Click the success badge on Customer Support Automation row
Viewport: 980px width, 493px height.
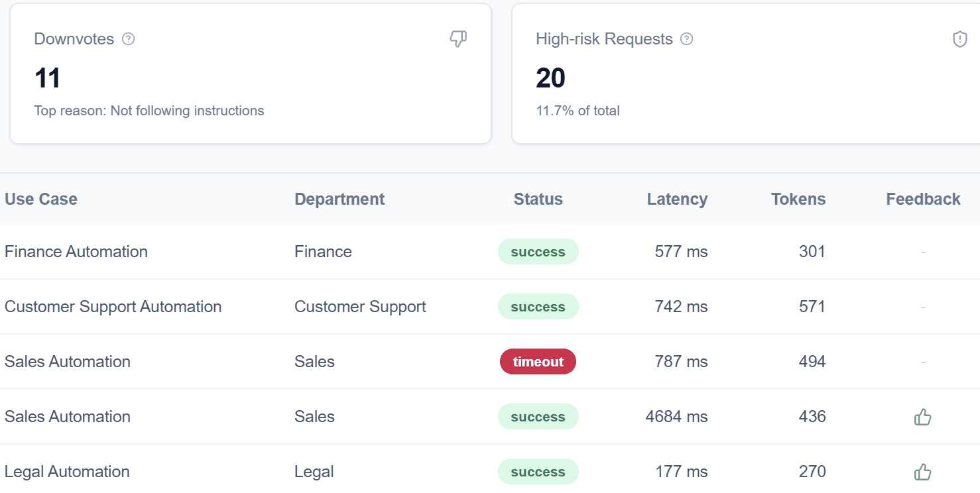(538, 307)
